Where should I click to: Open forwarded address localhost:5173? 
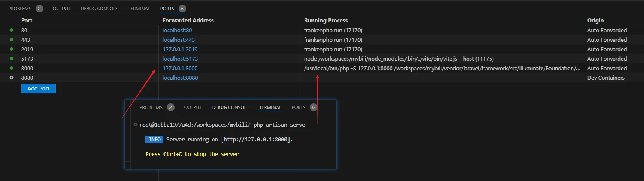click(180, 59)
